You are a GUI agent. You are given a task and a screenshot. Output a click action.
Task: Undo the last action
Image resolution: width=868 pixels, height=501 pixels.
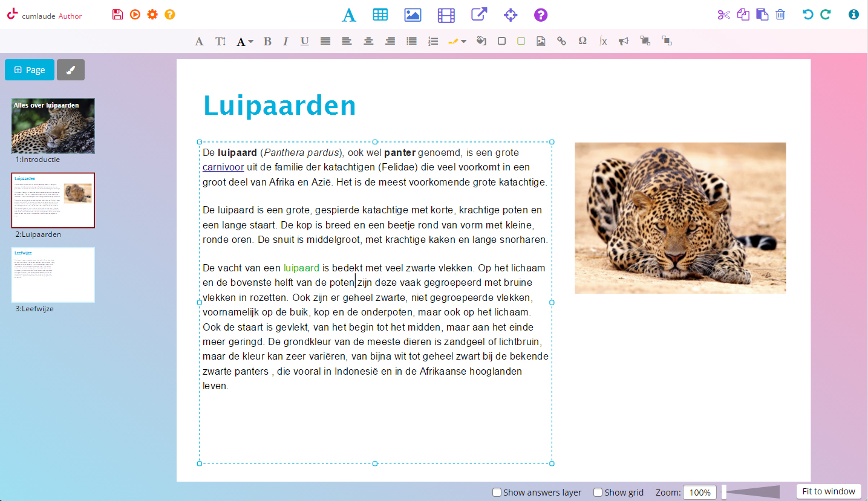coord(808,15)
